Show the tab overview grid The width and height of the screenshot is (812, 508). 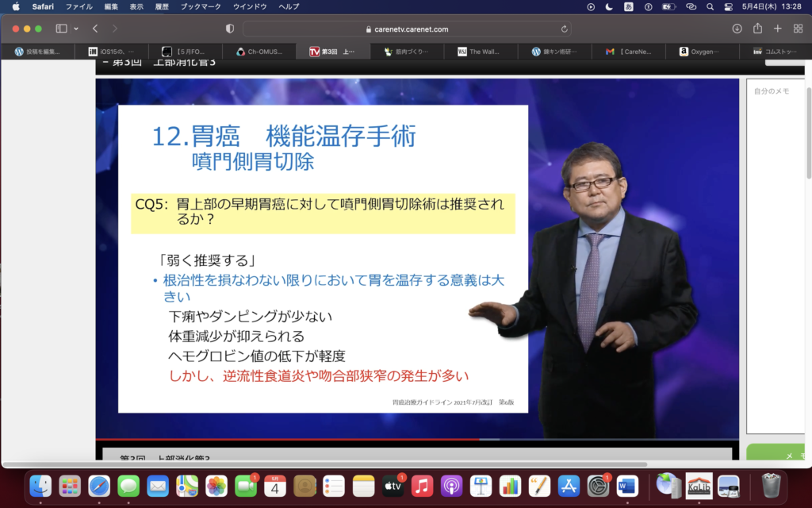click(x=798, y=29)
